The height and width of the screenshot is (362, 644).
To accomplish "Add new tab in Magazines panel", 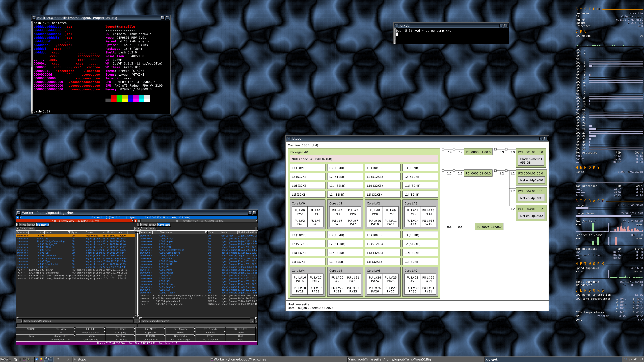I will point(17,229).
